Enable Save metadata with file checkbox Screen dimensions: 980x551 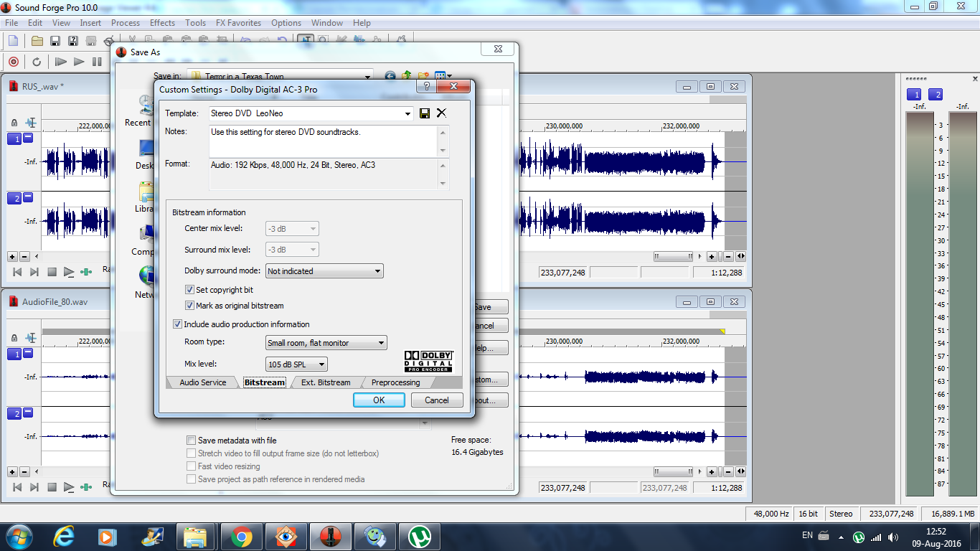(191, 441)
